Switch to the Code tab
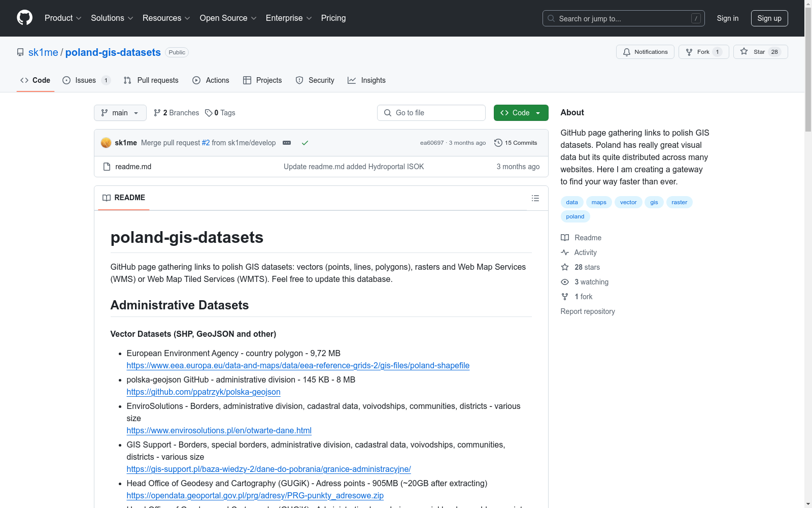 36,80
